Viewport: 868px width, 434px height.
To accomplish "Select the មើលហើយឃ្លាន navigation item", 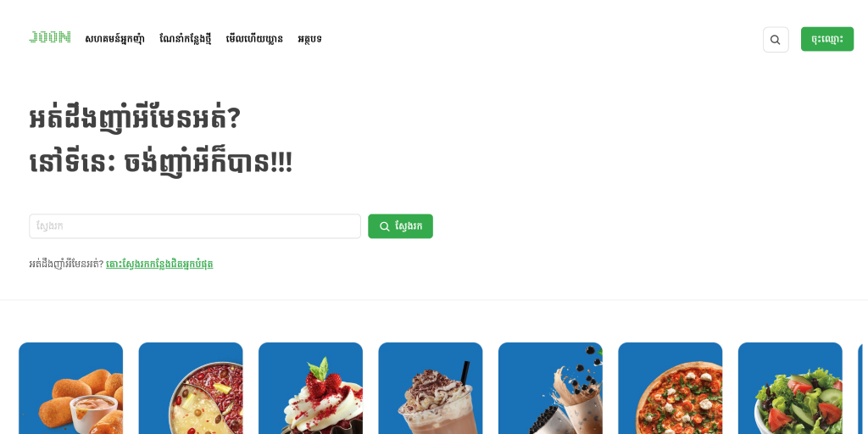I will point(254,39).
